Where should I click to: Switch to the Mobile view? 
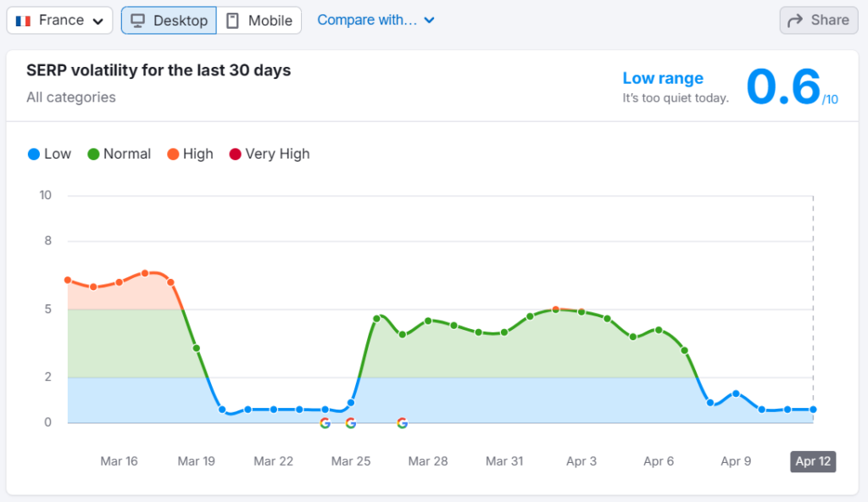(259, 20)
